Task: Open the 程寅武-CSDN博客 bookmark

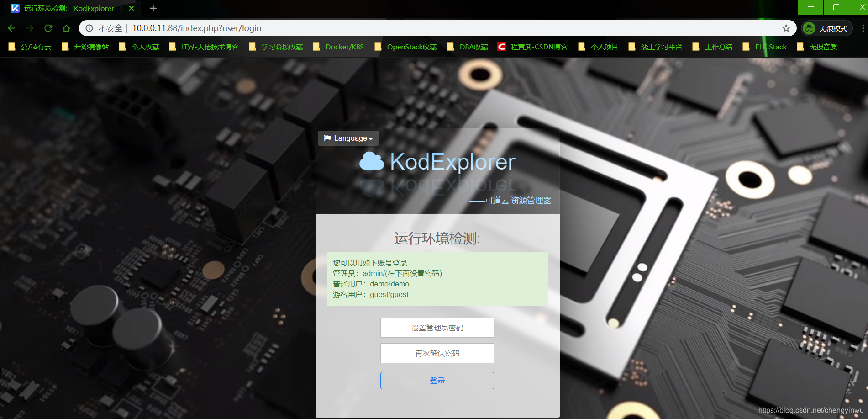Action: click(x=532, y=47)
